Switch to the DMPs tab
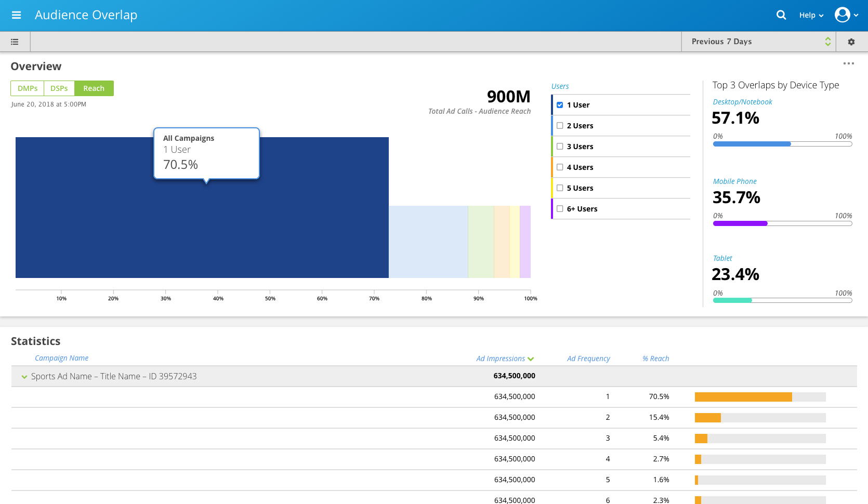The width and height of the screenshot is (868, 504). (28, 88)
